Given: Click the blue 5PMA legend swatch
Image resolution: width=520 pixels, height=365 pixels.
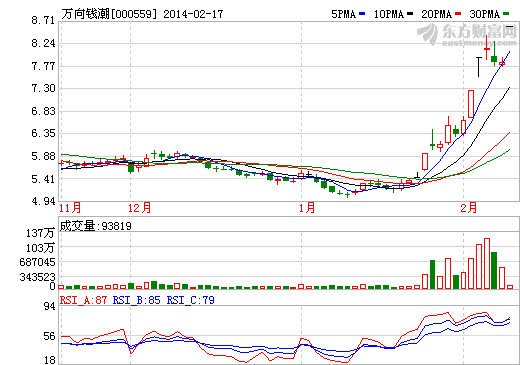Looking at the screenshot, I should (x=362, y=14).
